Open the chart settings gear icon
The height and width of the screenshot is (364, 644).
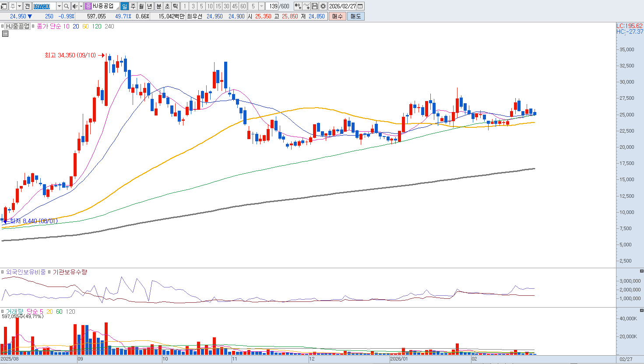[x=323, y=6]
